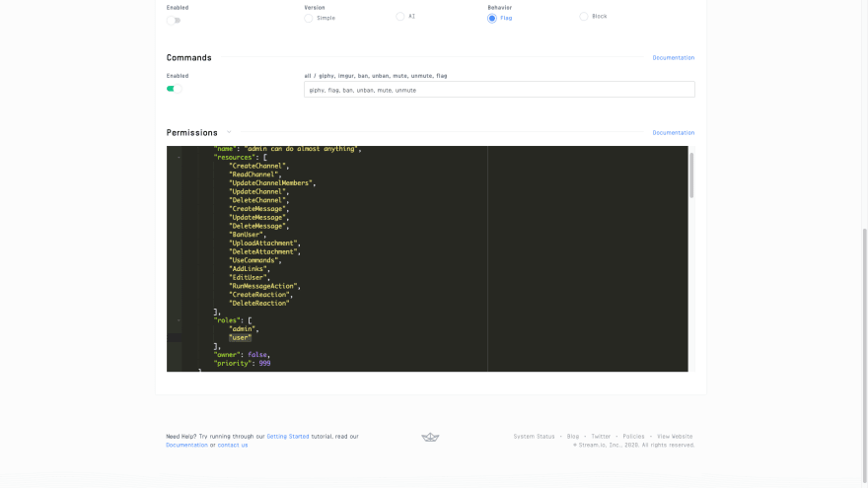Select the AI version radio button
The height and width of the screenshot is (488, 868).
tap(400, 17)
